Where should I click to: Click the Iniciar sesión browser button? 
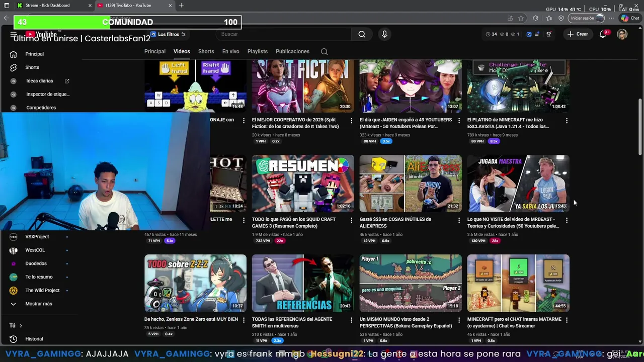tap(586, 18)
